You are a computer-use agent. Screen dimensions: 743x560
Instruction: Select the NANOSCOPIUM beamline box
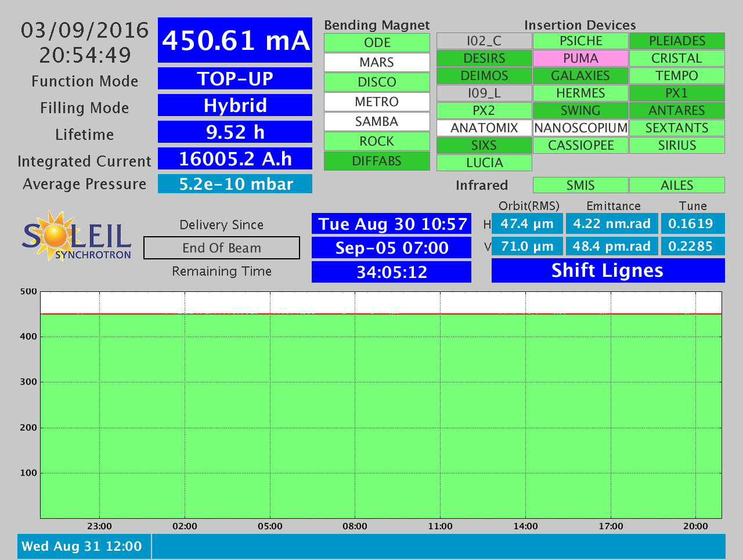[580, 128]
